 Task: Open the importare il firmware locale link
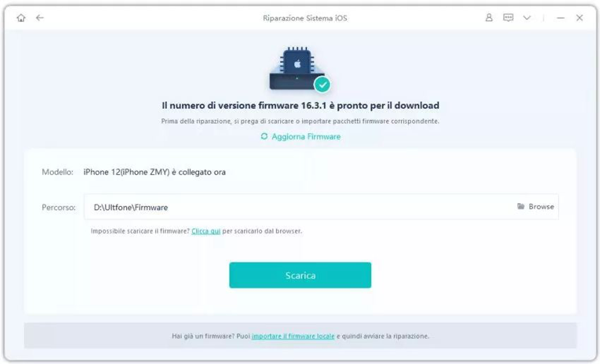[293, 336]
